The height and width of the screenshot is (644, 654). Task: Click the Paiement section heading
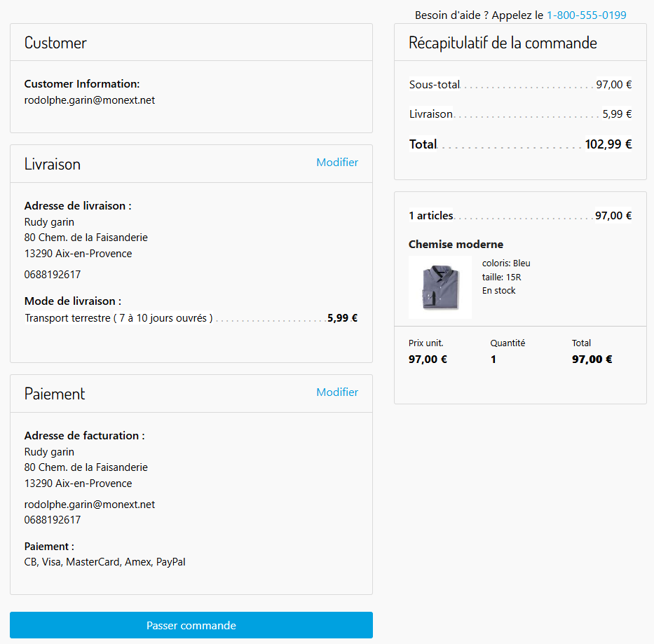pos(55,394)
